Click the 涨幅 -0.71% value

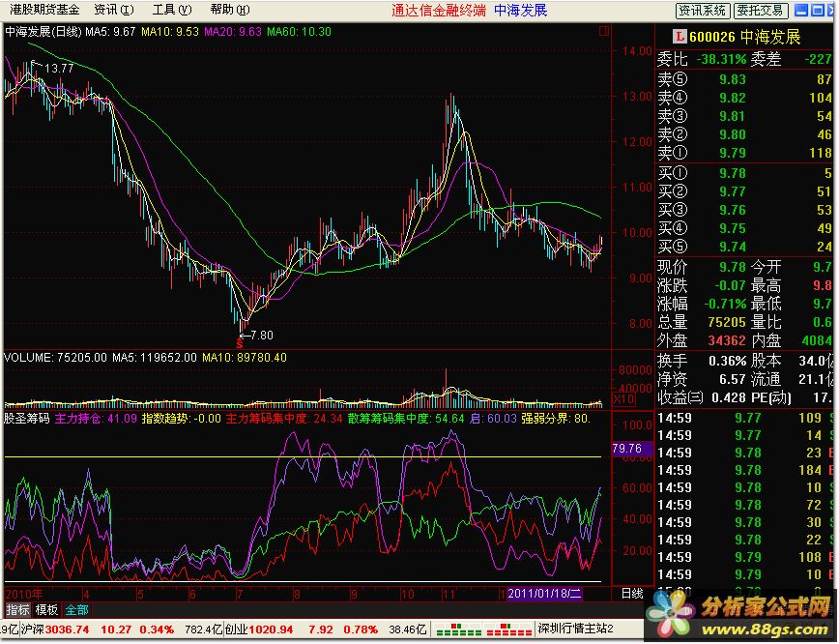pyautogui.click(x=725, y=304)
